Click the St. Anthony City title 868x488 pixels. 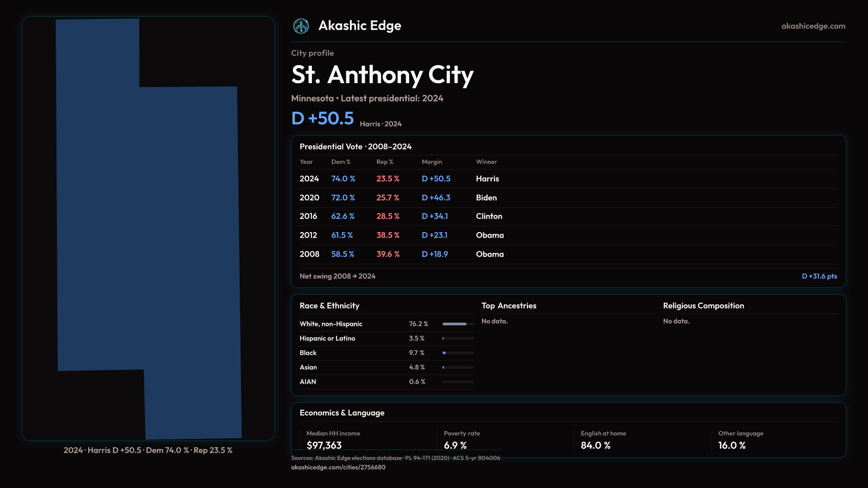point(382,75)
